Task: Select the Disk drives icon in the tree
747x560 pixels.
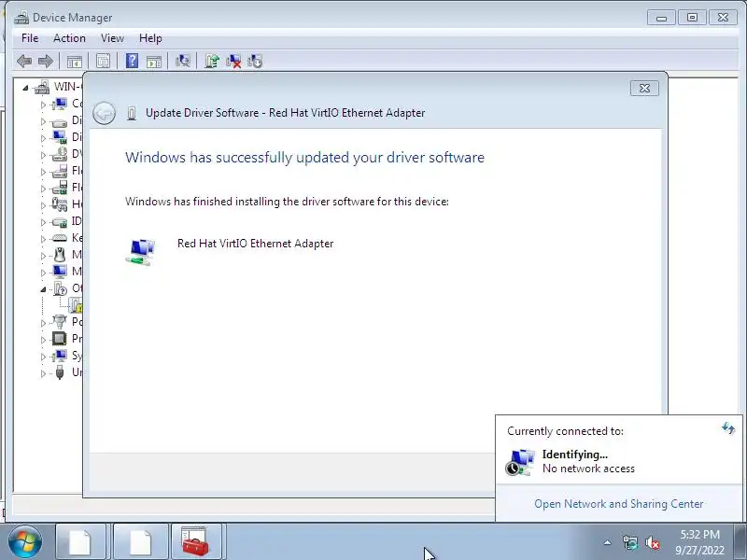Action: tap(60, 121)
